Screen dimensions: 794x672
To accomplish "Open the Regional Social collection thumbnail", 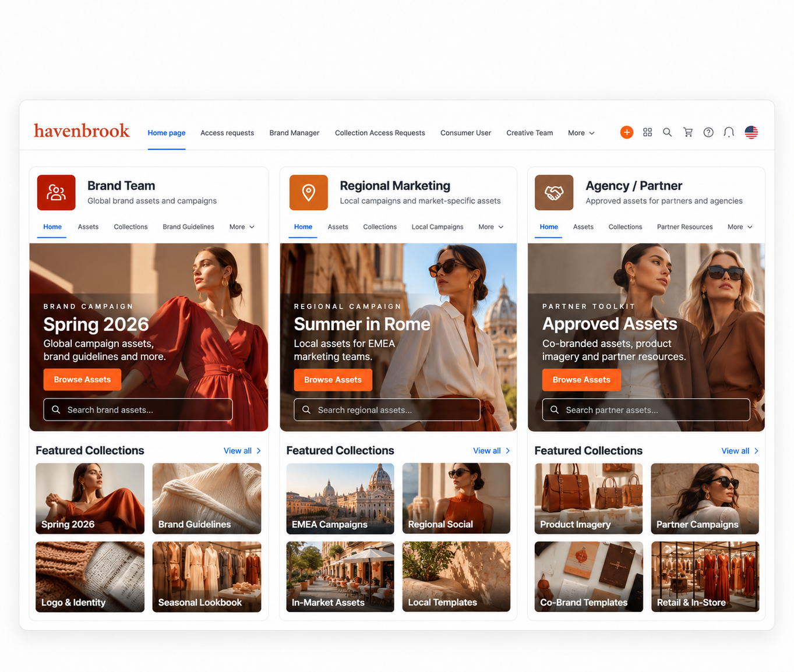I will coord(456,498).
